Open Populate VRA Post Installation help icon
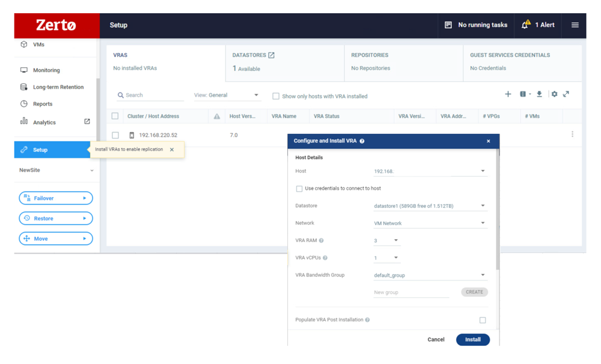601x364 pixels. [367, 320]
